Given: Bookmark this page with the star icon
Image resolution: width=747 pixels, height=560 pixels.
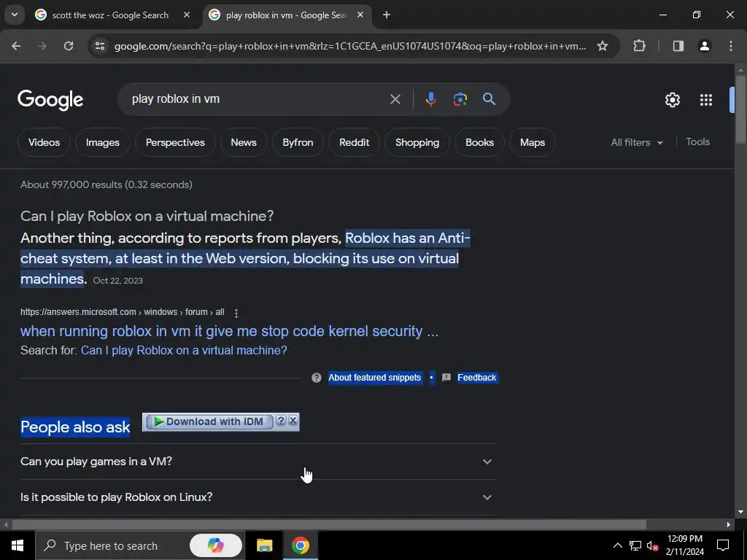Looking at the screenshot, I should [602, 46].
